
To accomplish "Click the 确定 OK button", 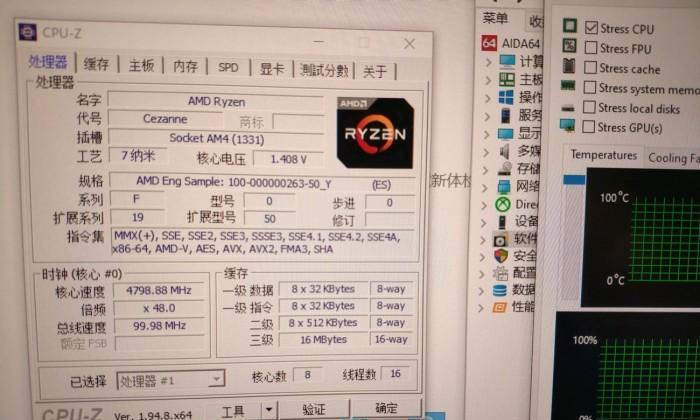I will click(x=386, y=408).
